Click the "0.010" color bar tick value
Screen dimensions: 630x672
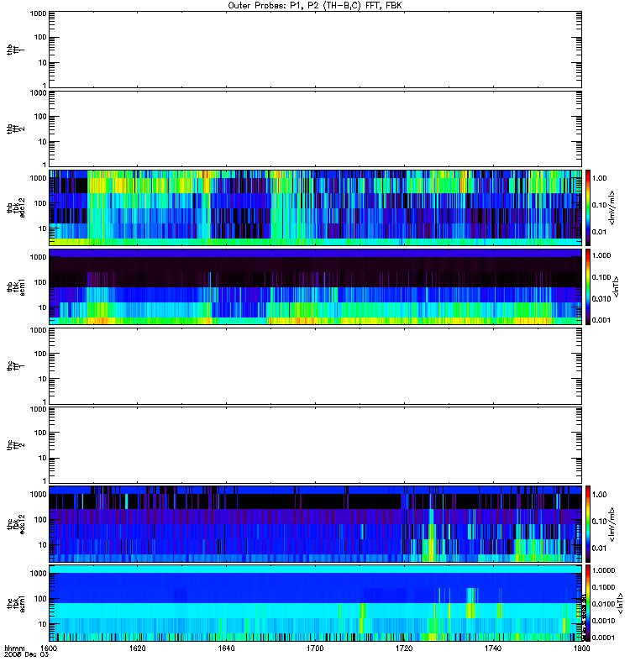(601, 299)
